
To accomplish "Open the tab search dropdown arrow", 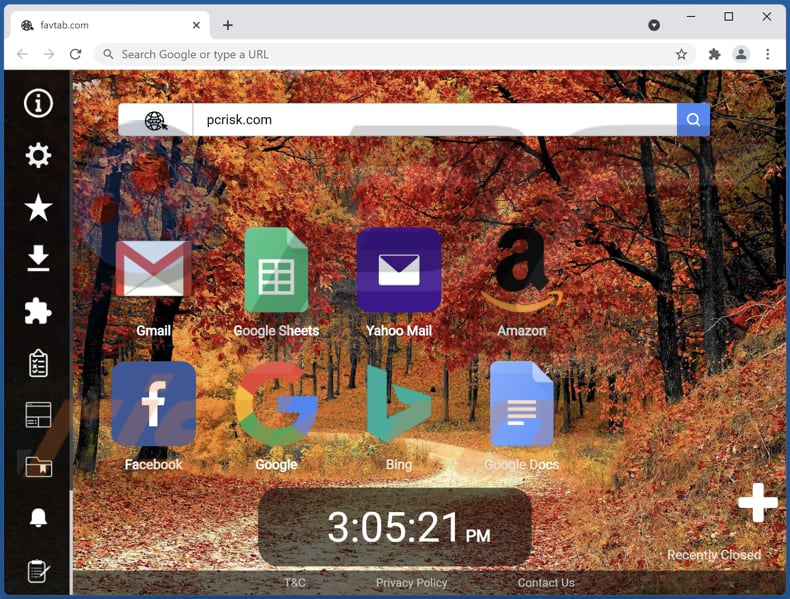I will click(654, 25).
